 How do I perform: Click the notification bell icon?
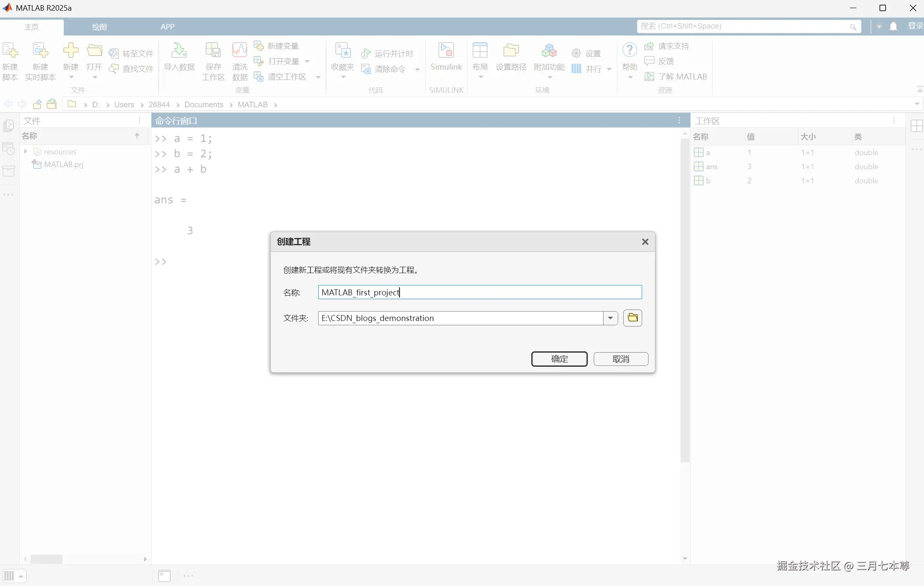click(893, 27)
